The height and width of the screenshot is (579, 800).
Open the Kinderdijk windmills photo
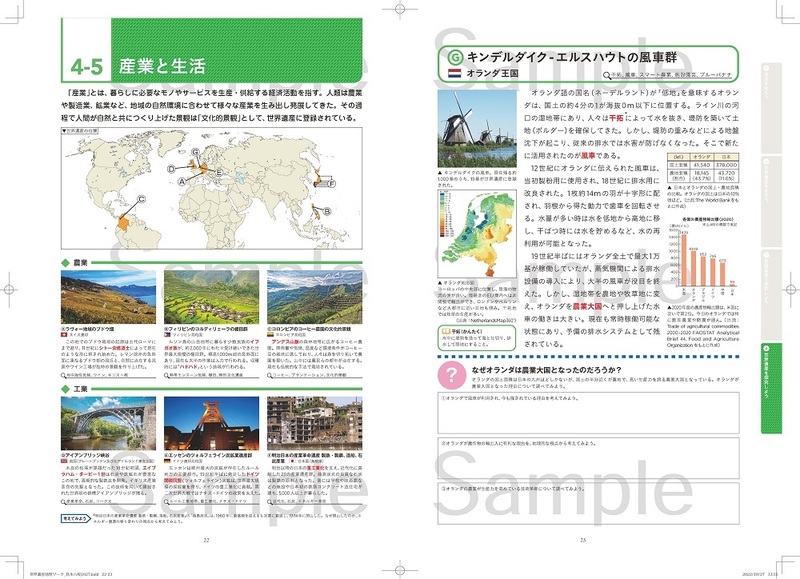click(477, 129)
